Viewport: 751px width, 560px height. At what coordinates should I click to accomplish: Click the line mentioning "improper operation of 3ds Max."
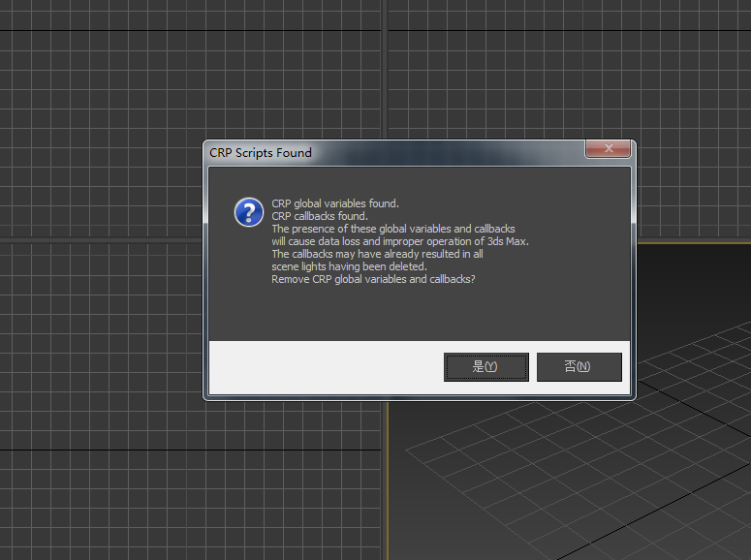400,241
